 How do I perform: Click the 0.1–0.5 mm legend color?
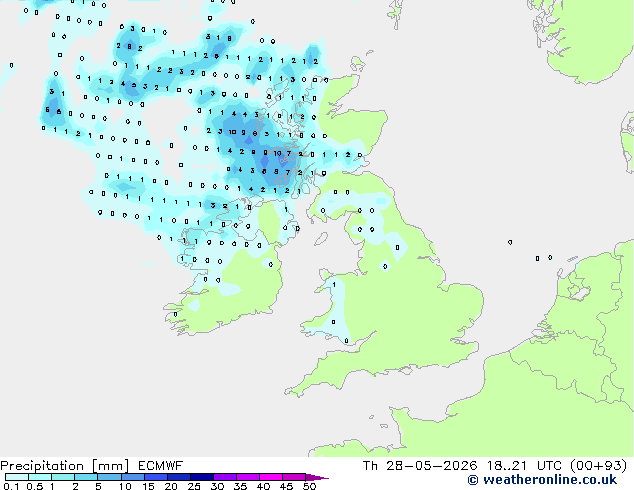(x=17, y=477)
